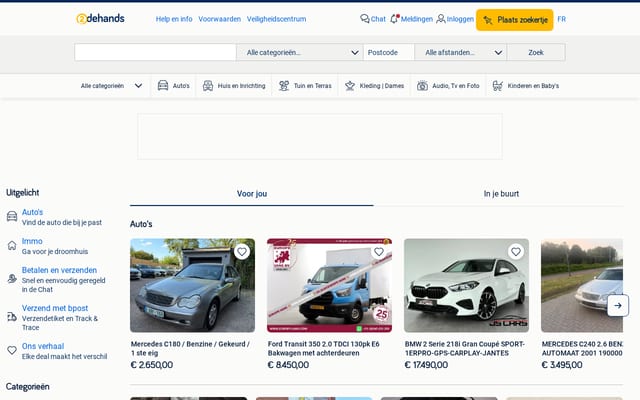Favorite the Ford Transit 350 listing
Image resolution: width=640 pixels, height=400 pixels.
(x=379, y=252)
